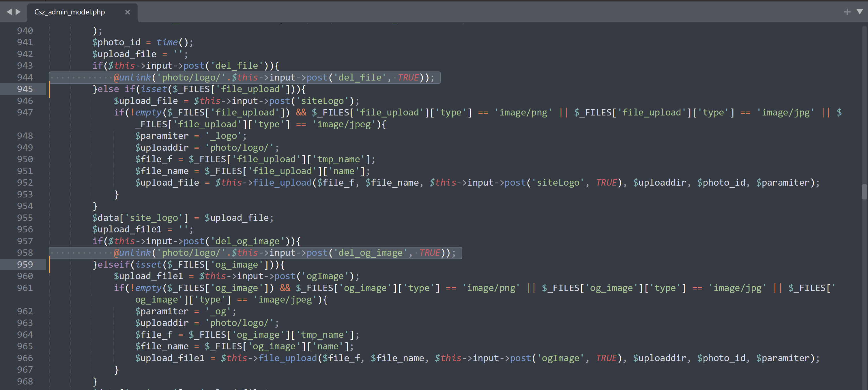Click the vertical scrollbar thumb

(864, 191)
